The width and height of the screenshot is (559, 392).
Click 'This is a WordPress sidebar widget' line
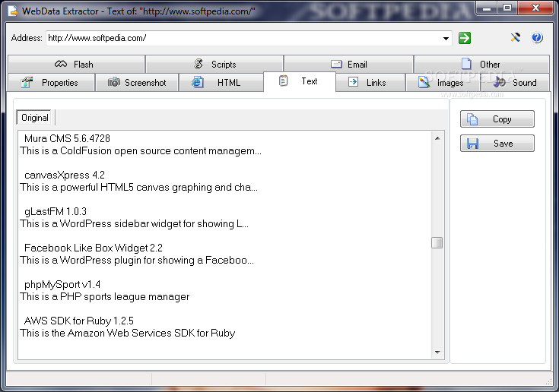(x=134, y=223)
